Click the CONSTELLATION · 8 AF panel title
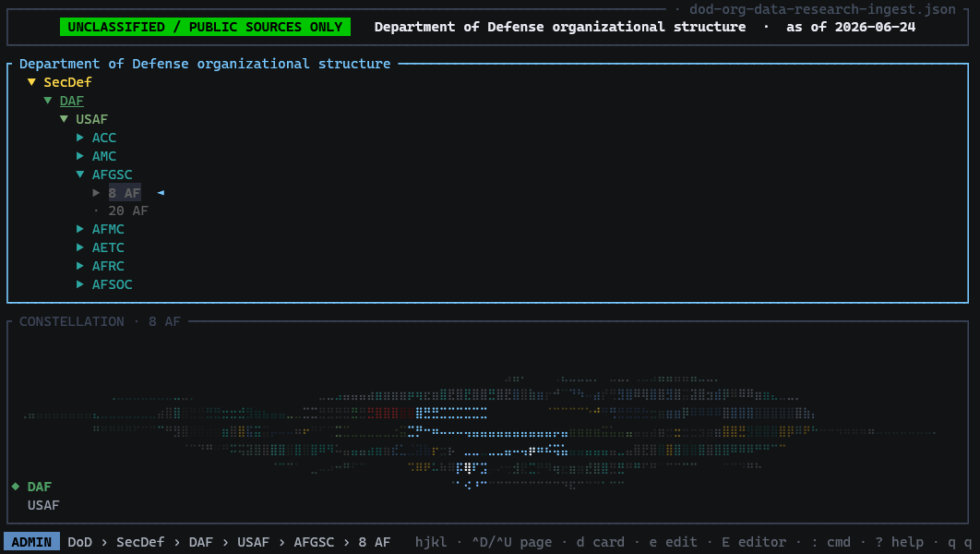The width and height of the screenshot is (980, 554). click(100, 321)
